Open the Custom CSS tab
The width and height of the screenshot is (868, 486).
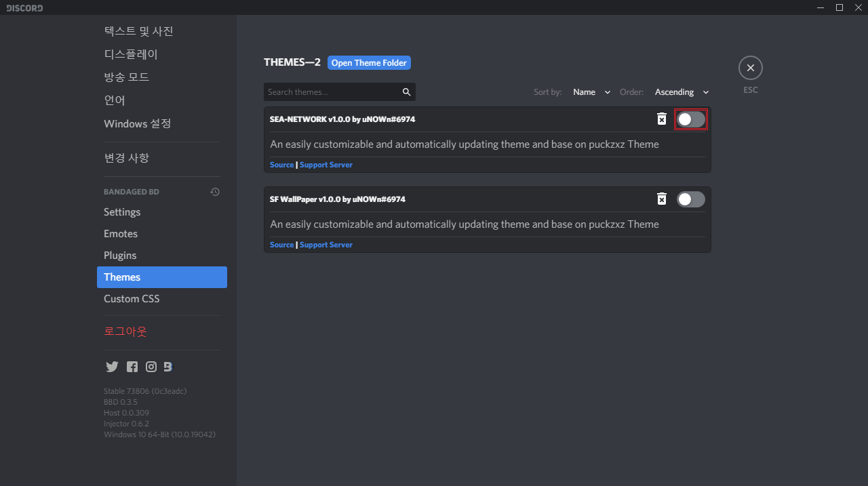(162, 299)
